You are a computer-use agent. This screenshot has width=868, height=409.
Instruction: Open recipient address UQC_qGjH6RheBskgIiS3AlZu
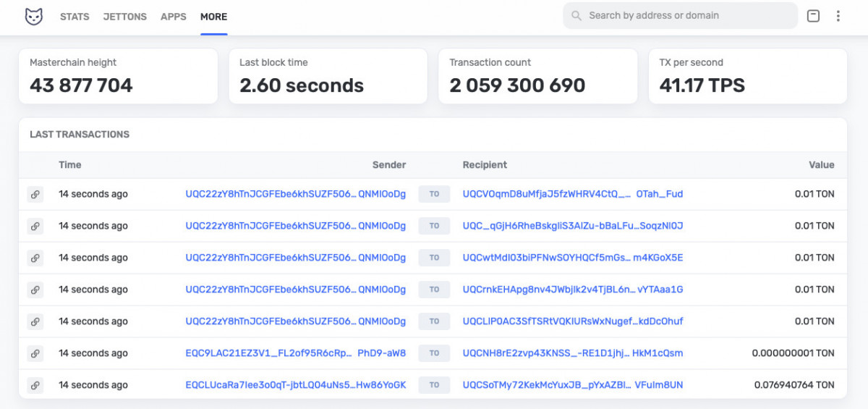coord(573,226)
